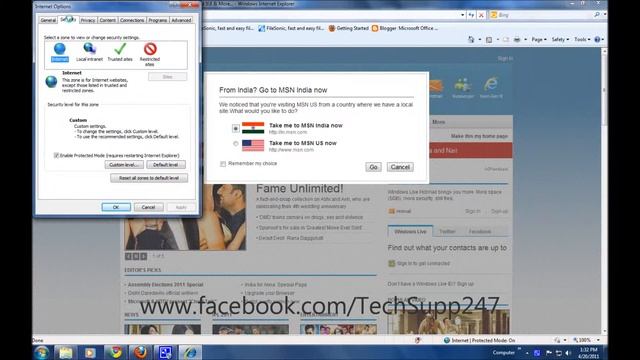Switch to the Connections tab
The image size is (640, 360).
click(x=132, y=20)
